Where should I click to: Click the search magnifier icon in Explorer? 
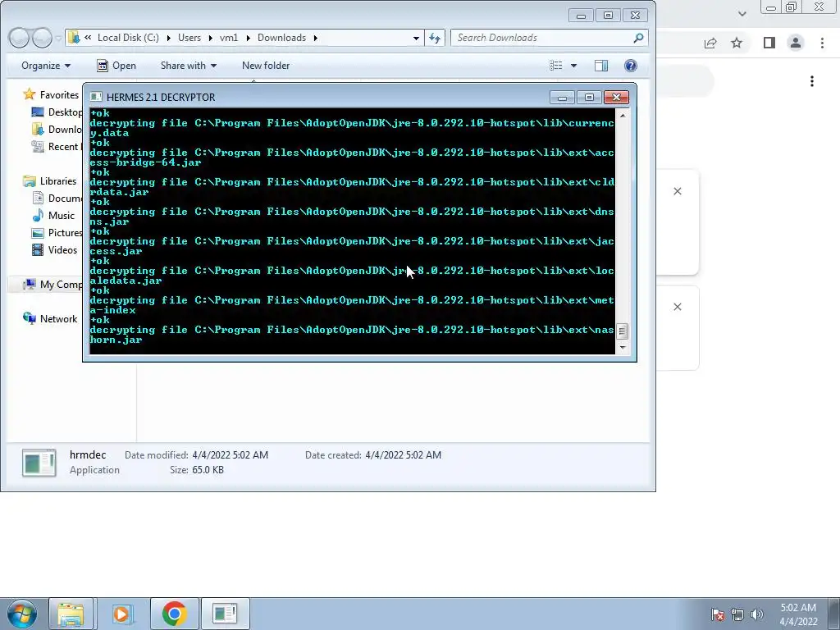tap(638, 38)
